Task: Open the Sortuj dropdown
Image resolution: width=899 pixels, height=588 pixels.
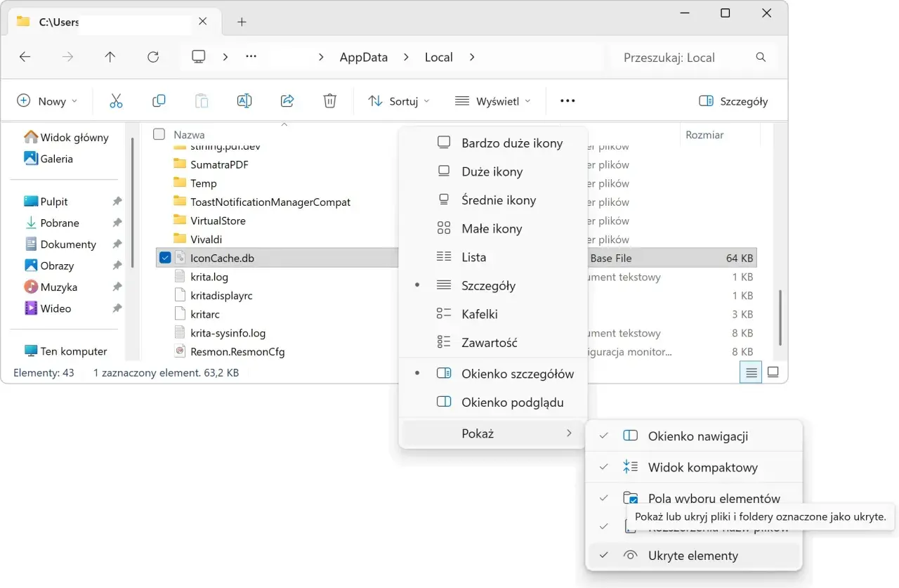Action: point(399,101)
